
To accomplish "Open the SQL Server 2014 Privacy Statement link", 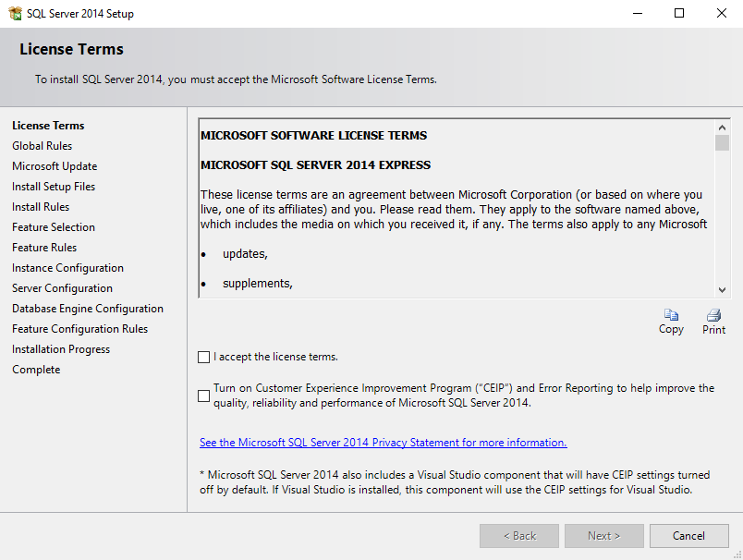I will 383,443.
